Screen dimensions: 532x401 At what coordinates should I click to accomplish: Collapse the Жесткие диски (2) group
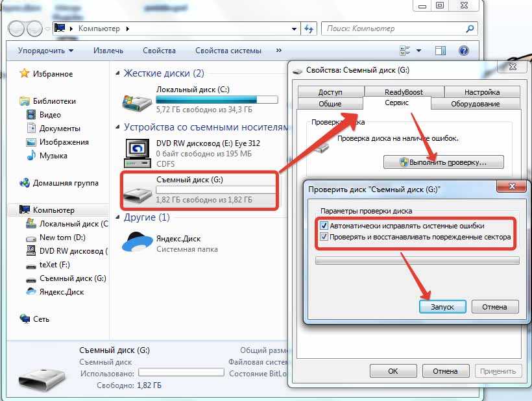point(117,73)
